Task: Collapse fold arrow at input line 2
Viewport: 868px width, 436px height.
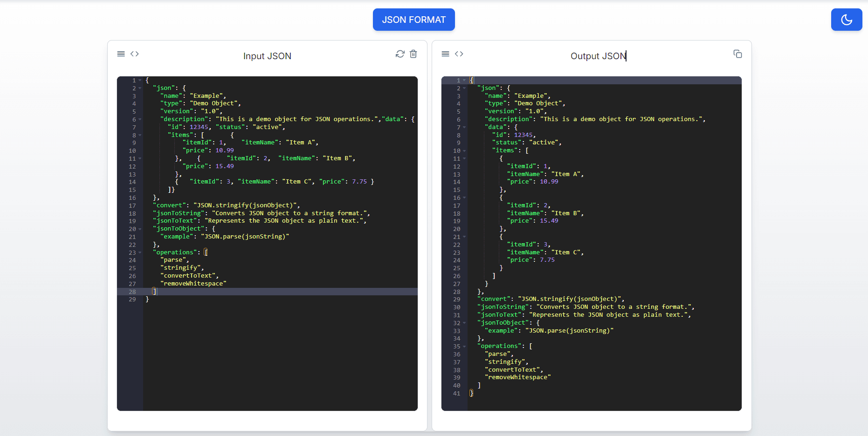Action: point(140,88)
